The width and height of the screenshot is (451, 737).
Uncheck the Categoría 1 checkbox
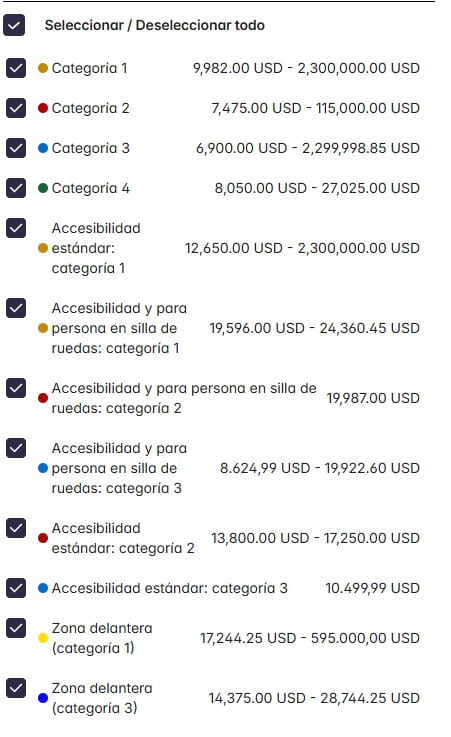click(x=16, y=68)
